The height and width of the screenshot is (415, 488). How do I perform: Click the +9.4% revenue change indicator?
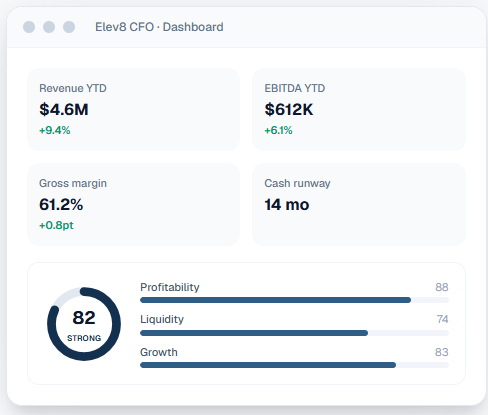[55, 130]
